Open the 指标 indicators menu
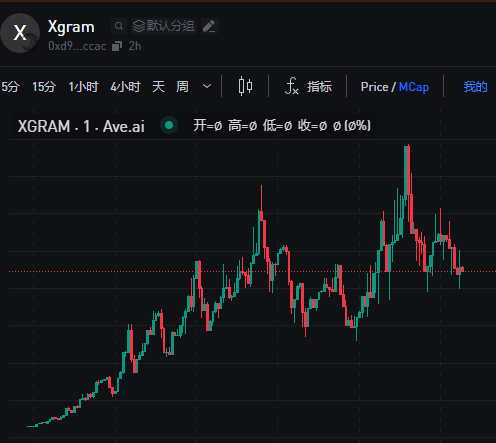496x443 pixels. (x=319, y=87)
